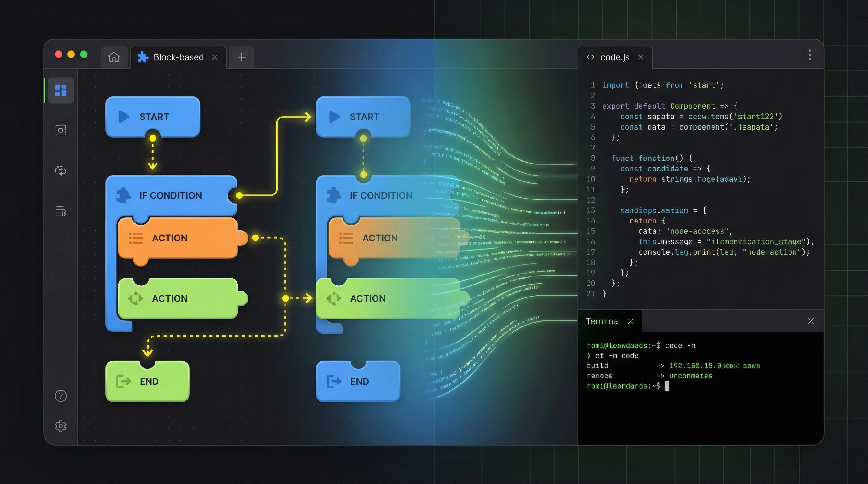Image resolution: width=868 pixels, height=484 pixels.
Task: Click line 1 import statement in code.js
Action: click(663, 85)
